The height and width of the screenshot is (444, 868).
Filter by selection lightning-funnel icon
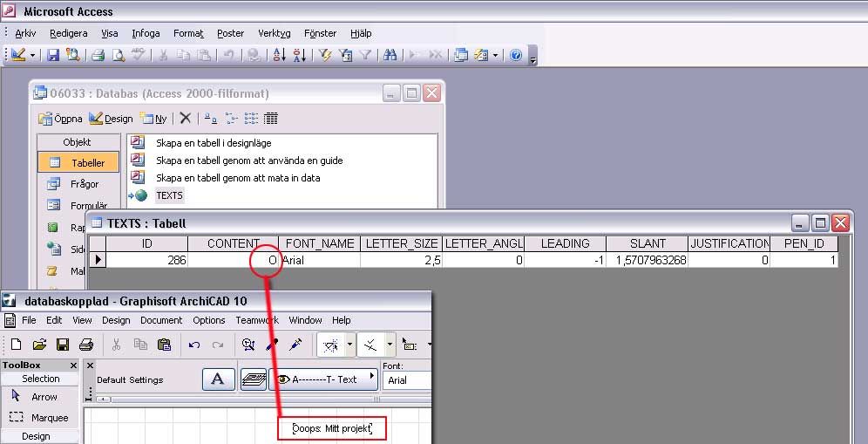pyautogui.click(x=325, y=55)
